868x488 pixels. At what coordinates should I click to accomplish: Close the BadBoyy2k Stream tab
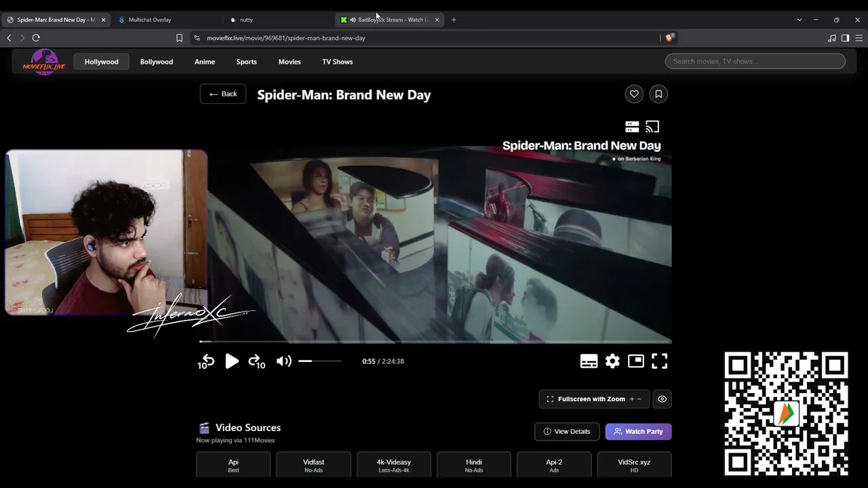437,20
